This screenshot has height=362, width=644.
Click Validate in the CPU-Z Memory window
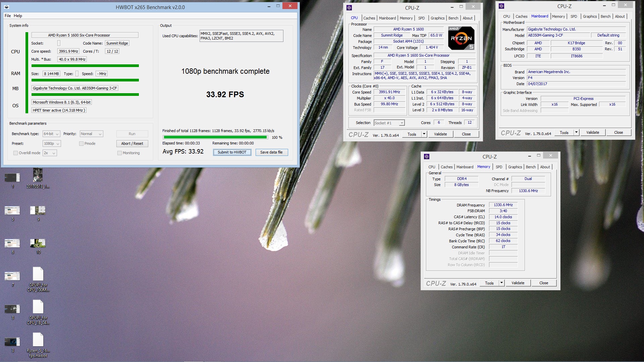click(x=518, y=283)
